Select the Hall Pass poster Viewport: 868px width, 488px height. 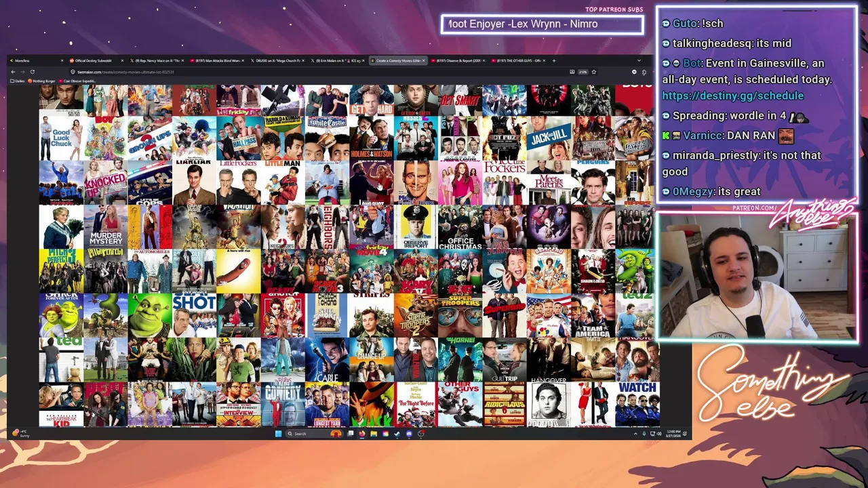coord(239,138)
